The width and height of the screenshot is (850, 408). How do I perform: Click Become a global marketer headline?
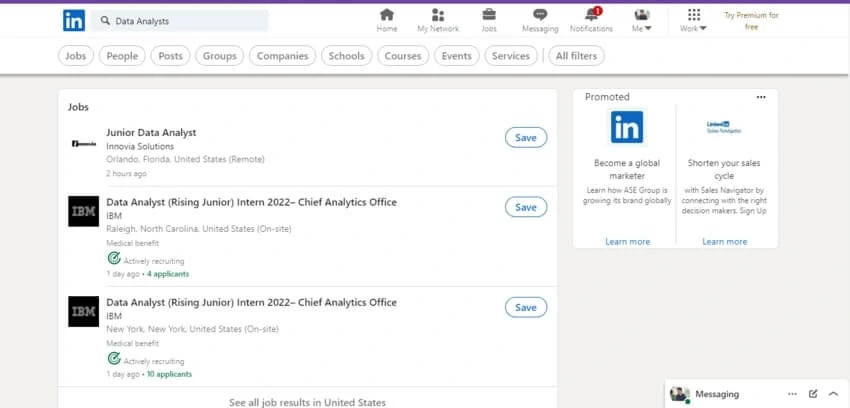pyautogui.click(x=627, y=170)
